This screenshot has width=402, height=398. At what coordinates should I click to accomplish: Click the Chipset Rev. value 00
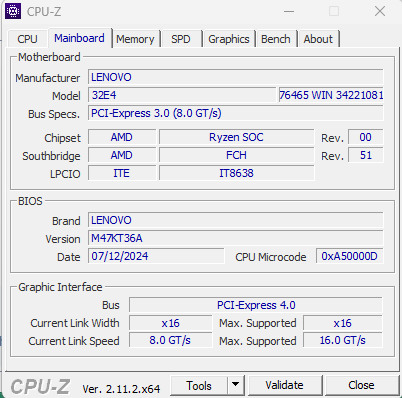click(366, 137)
